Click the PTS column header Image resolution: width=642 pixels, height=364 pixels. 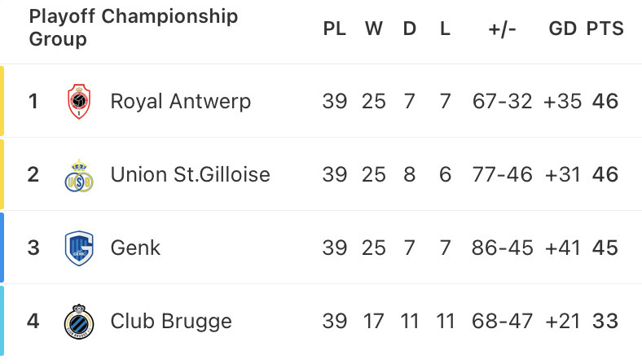tap(605, 29)
